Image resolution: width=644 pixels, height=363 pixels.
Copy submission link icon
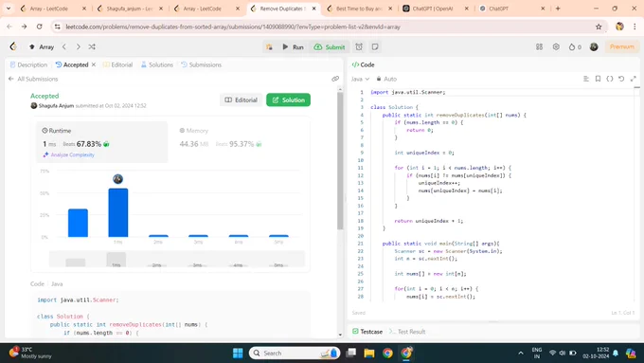[x=335, y=79]
